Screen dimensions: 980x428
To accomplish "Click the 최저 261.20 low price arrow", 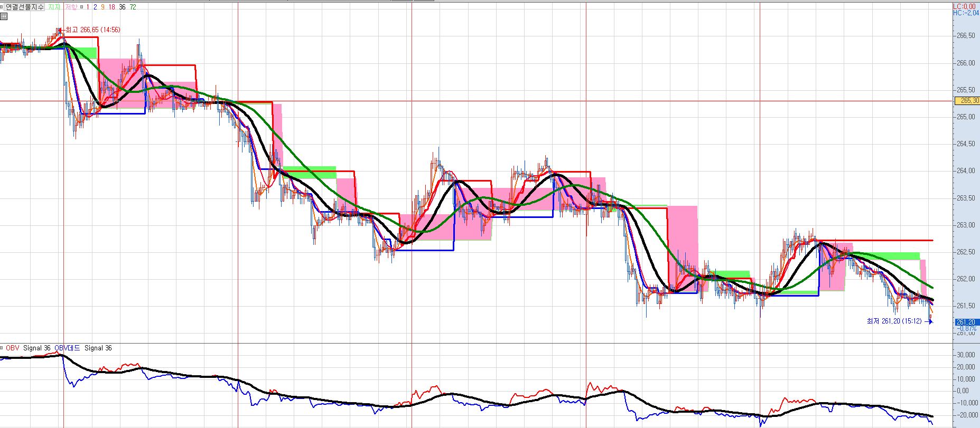I will pyautogui.click(x=929, y=321).
